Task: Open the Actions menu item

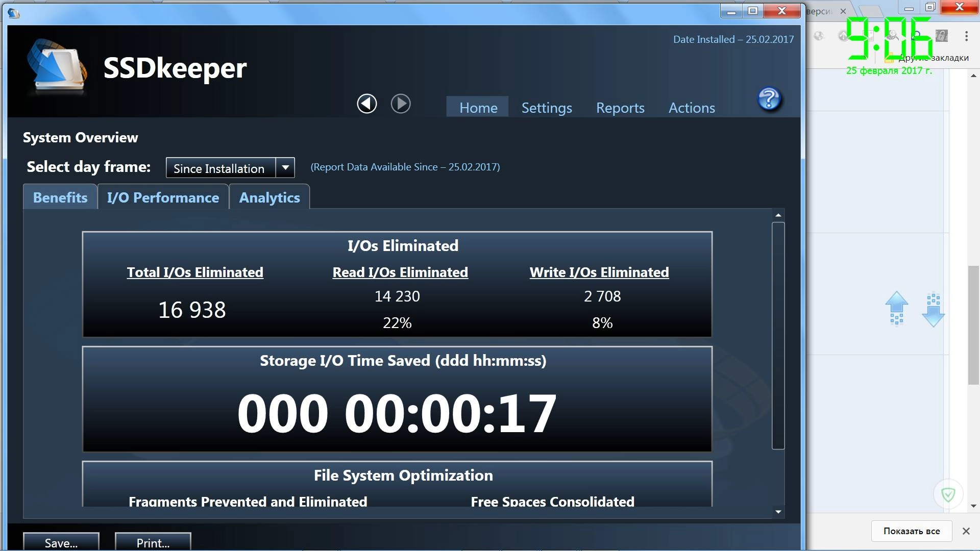Action: (x=692, y=108)
